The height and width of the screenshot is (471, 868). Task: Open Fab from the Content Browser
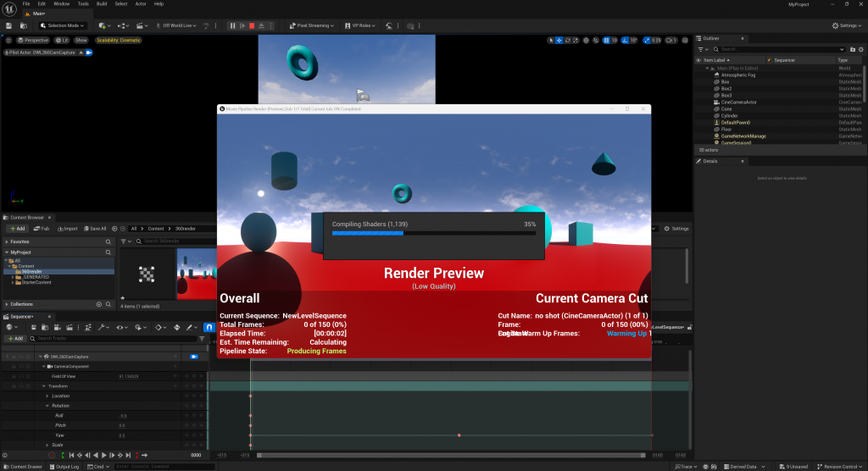[42, 229]
